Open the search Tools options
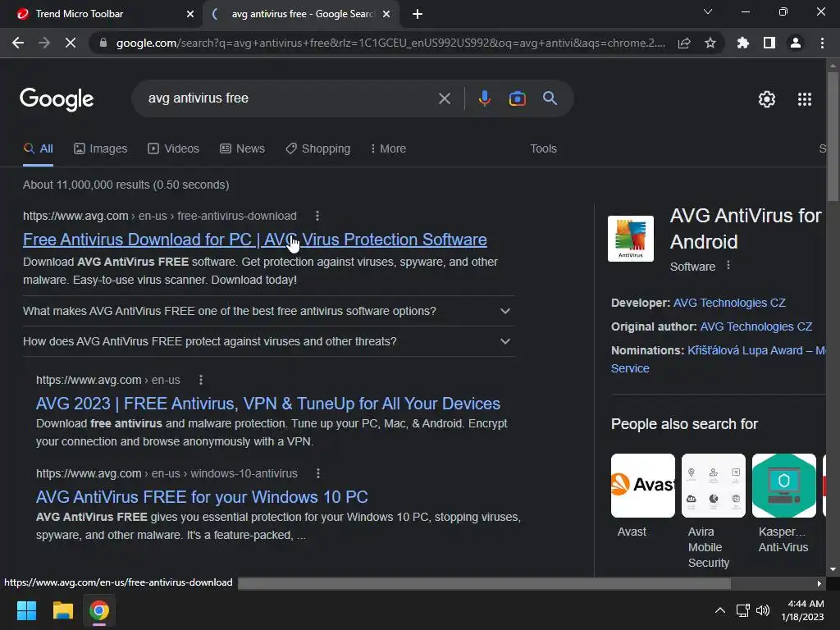Image resolution: width=840 pixels, height=630 pixels. pos(543,149)
